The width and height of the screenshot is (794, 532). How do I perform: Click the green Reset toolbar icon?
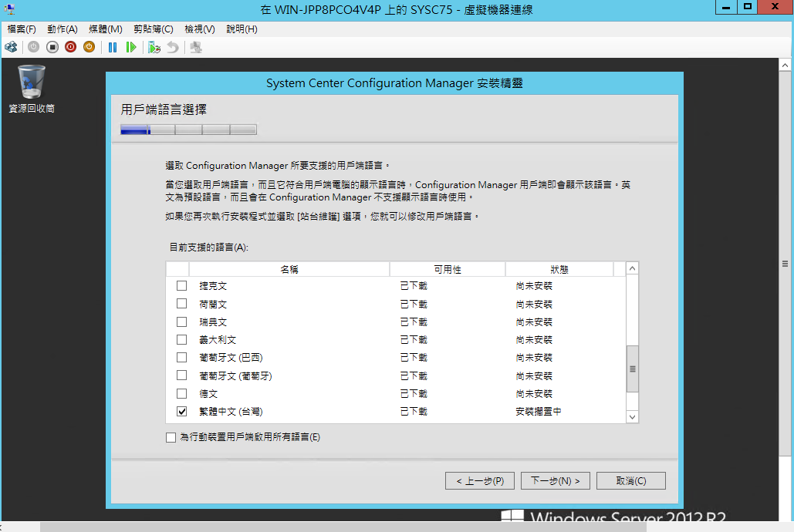pos(131,47)
